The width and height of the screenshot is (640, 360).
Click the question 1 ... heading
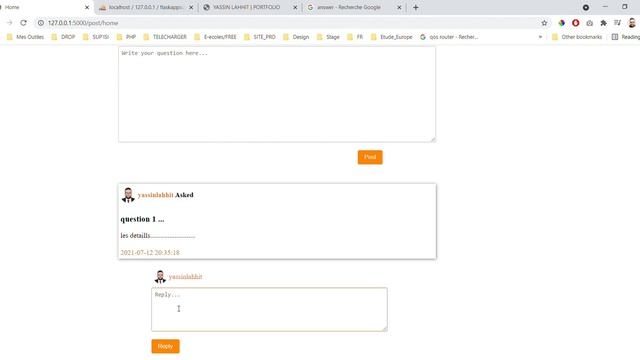[142, 219]
